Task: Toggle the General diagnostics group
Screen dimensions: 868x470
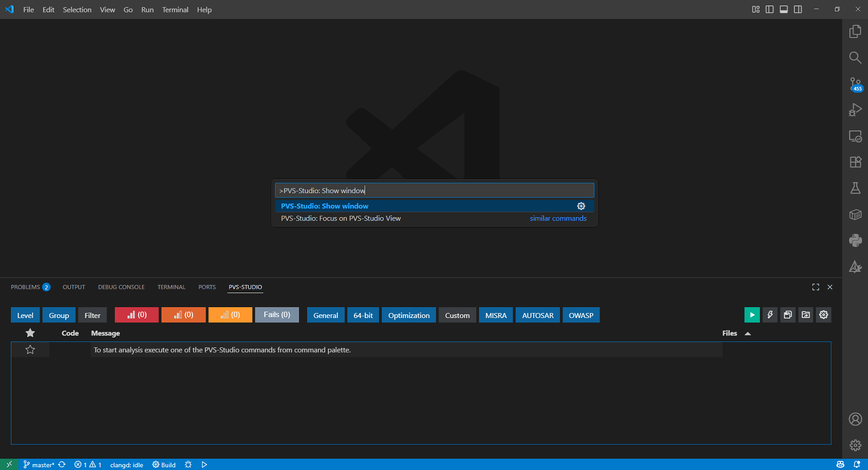Action: point(325,315)
